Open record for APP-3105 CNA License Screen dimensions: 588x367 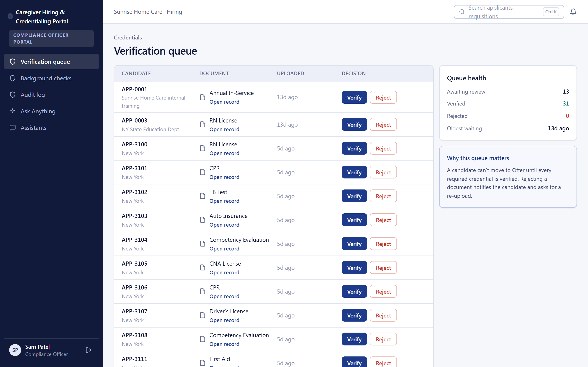(x=224, y=272)
